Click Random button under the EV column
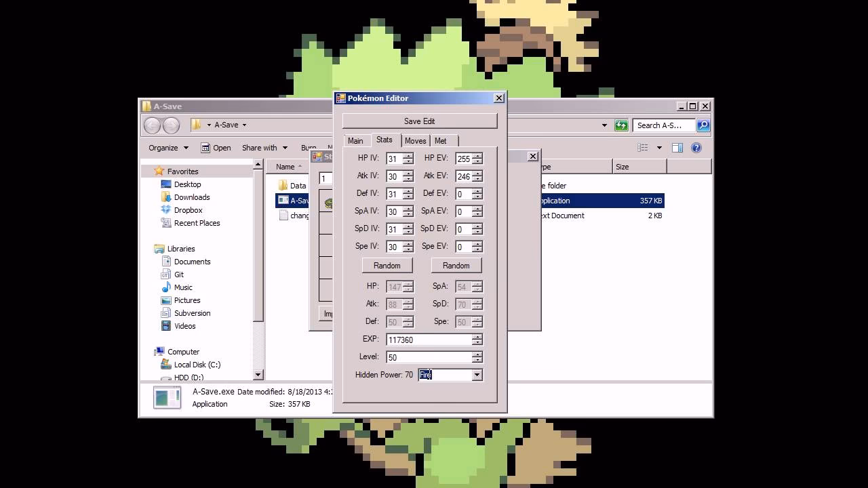Viewport: 868px width, 488px height. (456, 266)
